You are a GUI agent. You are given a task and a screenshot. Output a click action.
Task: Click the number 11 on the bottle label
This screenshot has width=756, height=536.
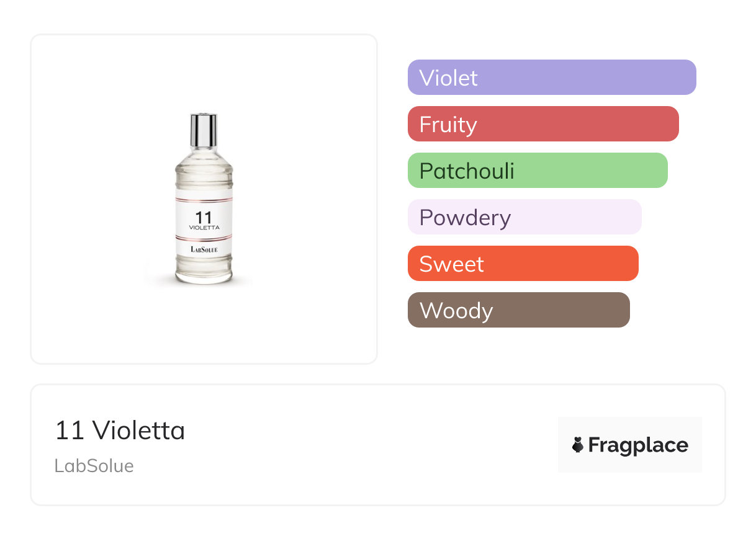pos(204,217)
